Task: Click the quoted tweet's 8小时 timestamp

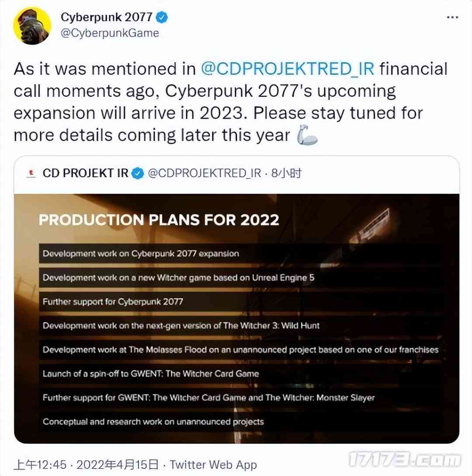Action: 286,174
